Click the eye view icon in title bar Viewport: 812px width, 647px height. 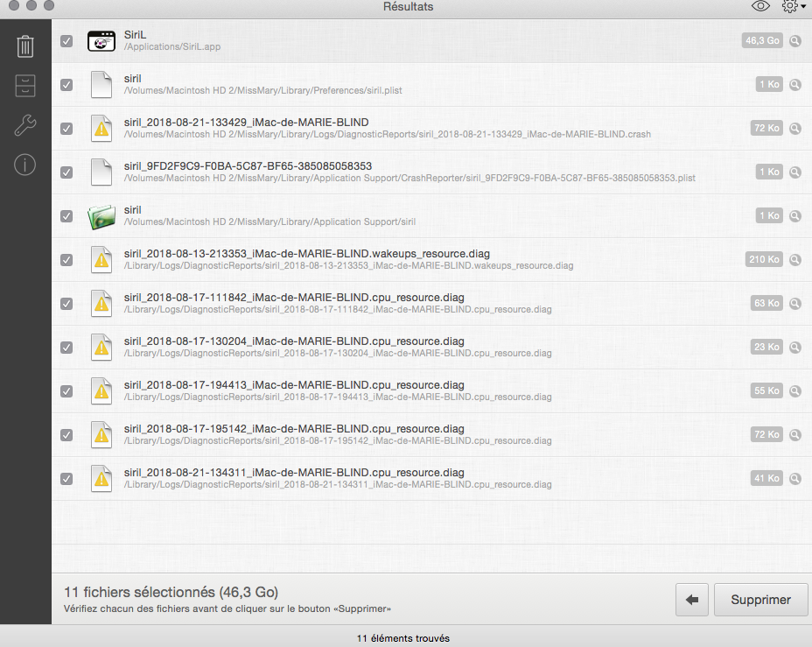coord(760,6)
